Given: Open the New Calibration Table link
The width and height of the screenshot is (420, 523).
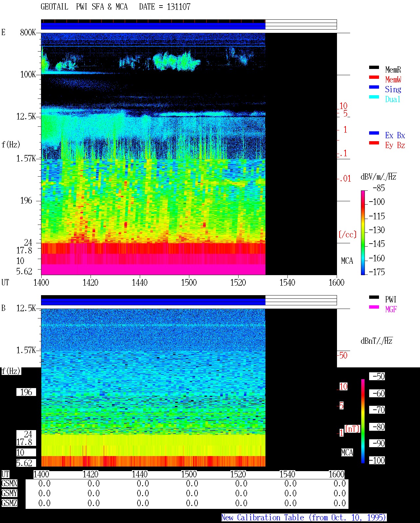Looking at the screenshot, I should tap(304, 517).
